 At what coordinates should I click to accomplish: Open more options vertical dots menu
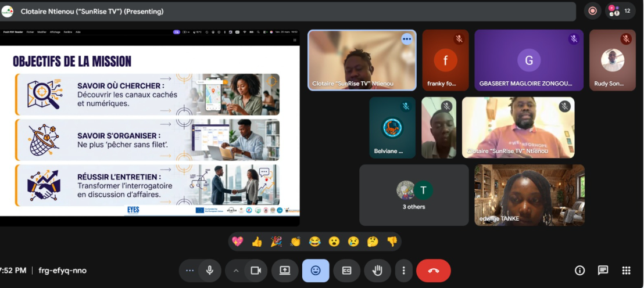tap(403, 271)
